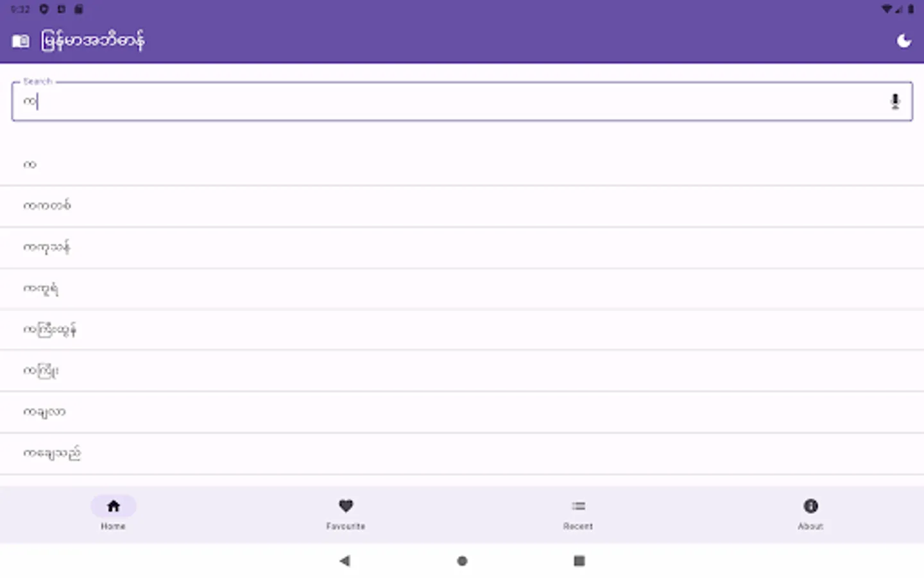Toggle dark mode with the moon icon

tap(904, 40)
